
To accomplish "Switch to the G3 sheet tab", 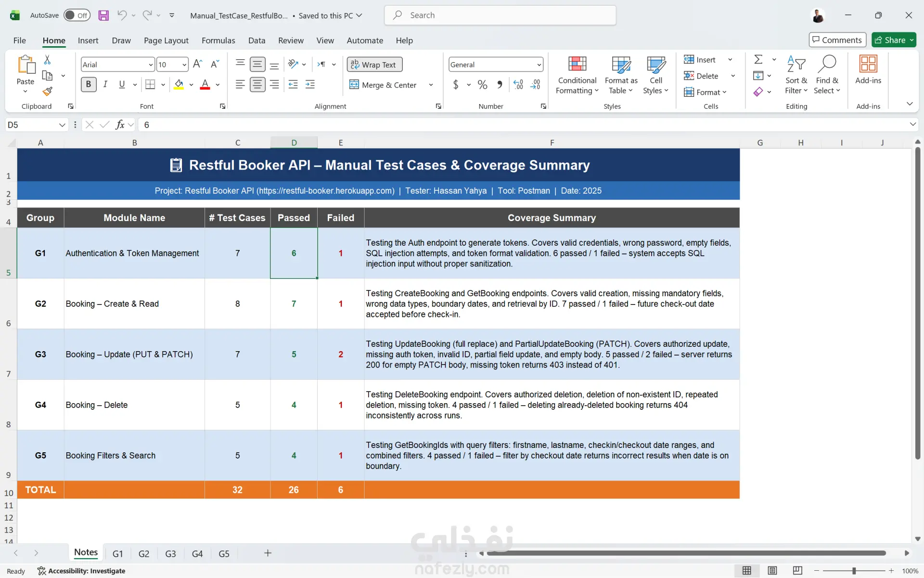I will pos(170,553).
